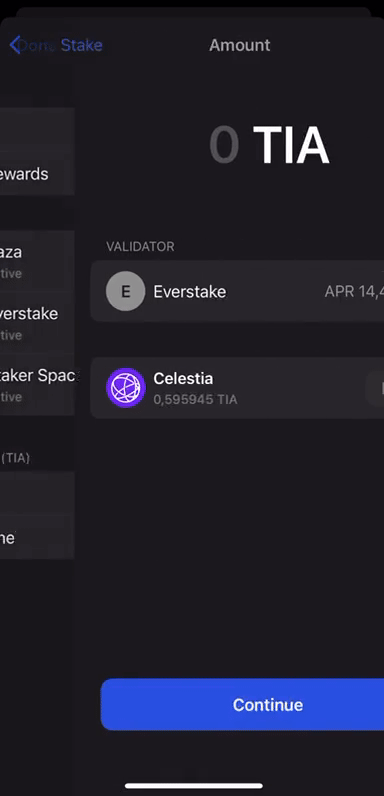Tap the cut-off button right of Celestia

(375, 388)
